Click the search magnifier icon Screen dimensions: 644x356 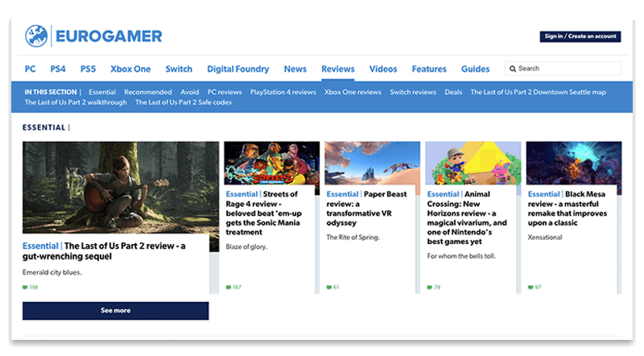(x=513, y=68)
